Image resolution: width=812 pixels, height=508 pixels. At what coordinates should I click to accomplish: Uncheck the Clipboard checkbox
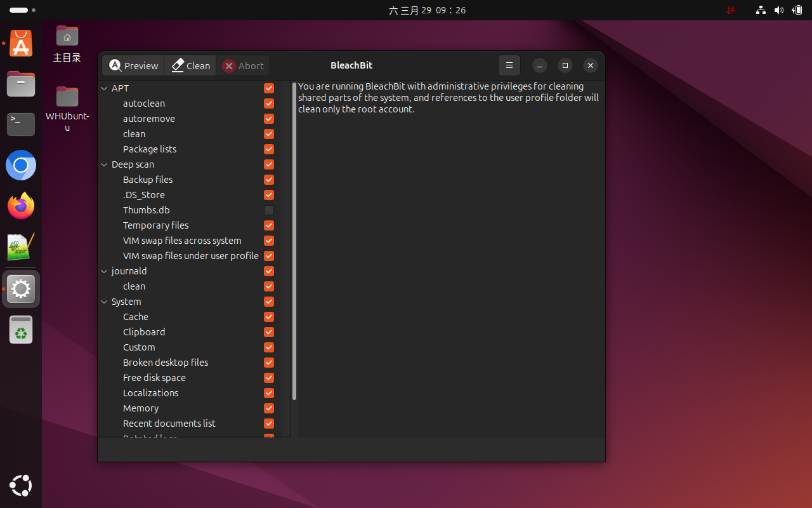[269, 332]
